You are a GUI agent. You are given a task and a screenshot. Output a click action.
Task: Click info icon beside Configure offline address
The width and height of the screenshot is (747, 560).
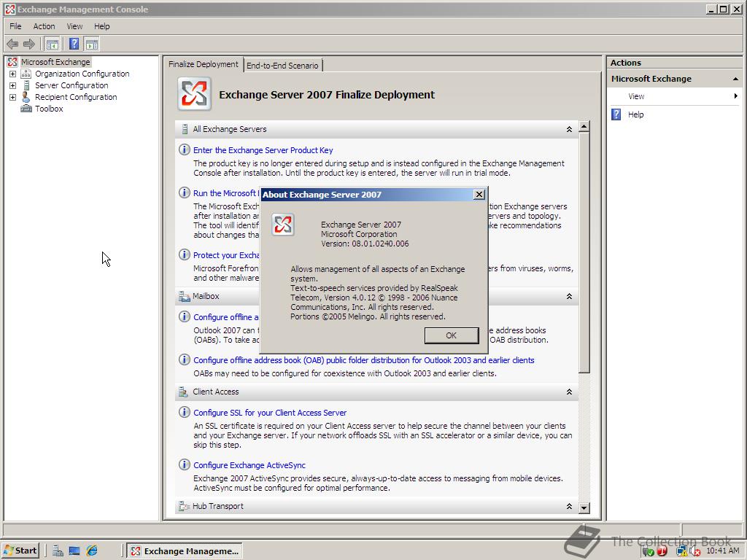click(185, 316)
